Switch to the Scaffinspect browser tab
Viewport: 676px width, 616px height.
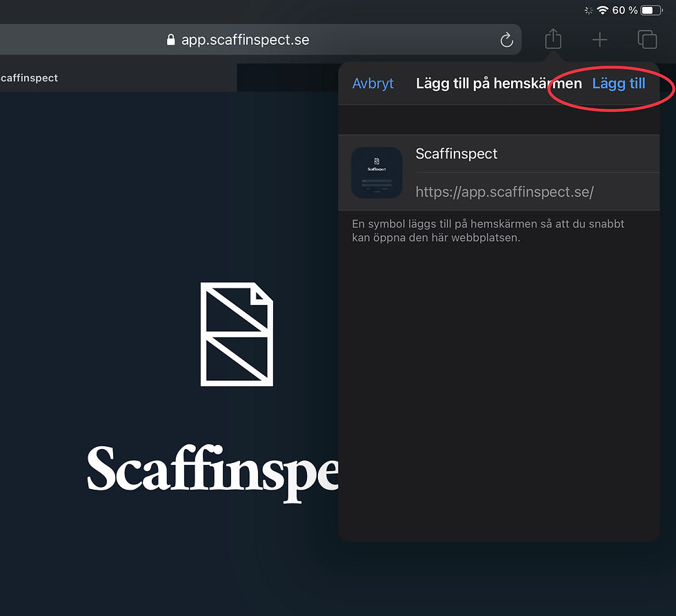click(118, 77)
